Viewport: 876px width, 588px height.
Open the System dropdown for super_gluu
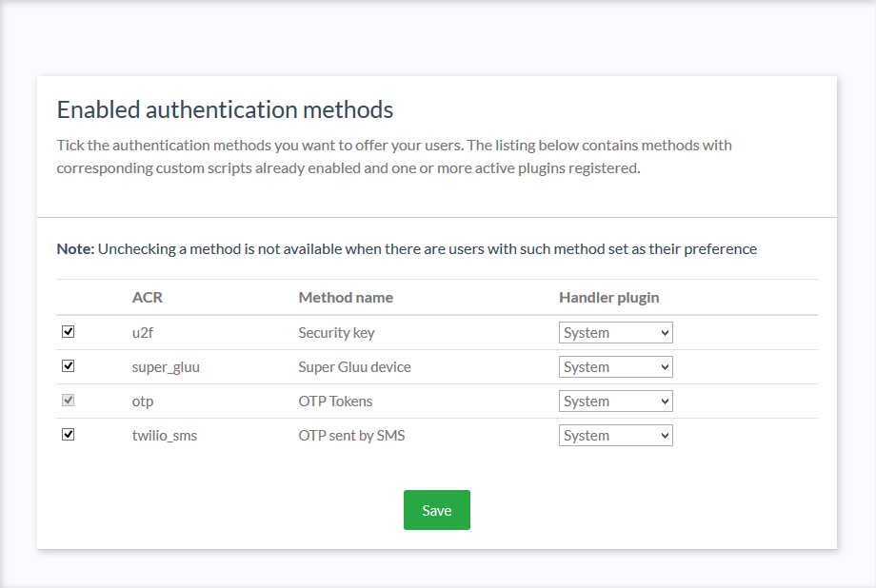[x=615, y=366]
